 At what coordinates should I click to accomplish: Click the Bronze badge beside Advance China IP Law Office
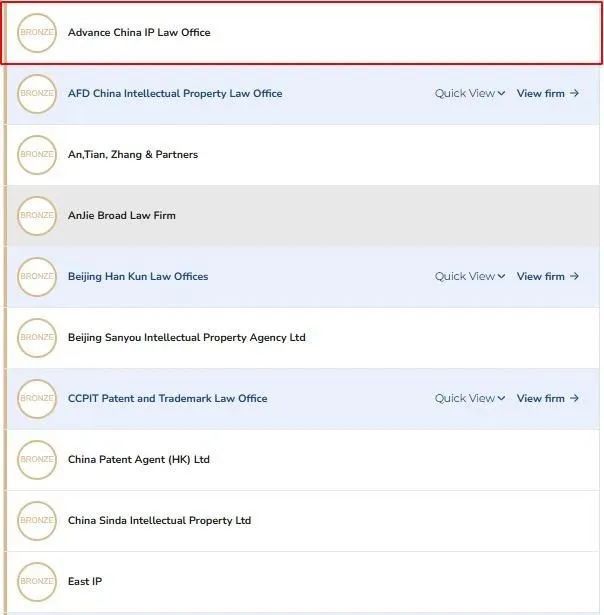coord(37,33)
